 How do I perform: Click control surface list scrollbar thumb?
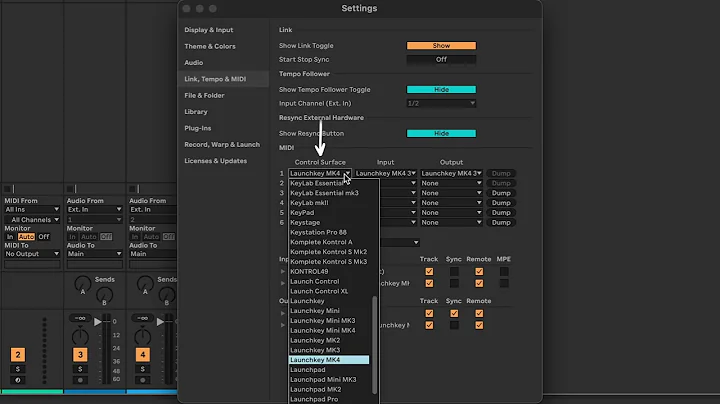[375, 345]
